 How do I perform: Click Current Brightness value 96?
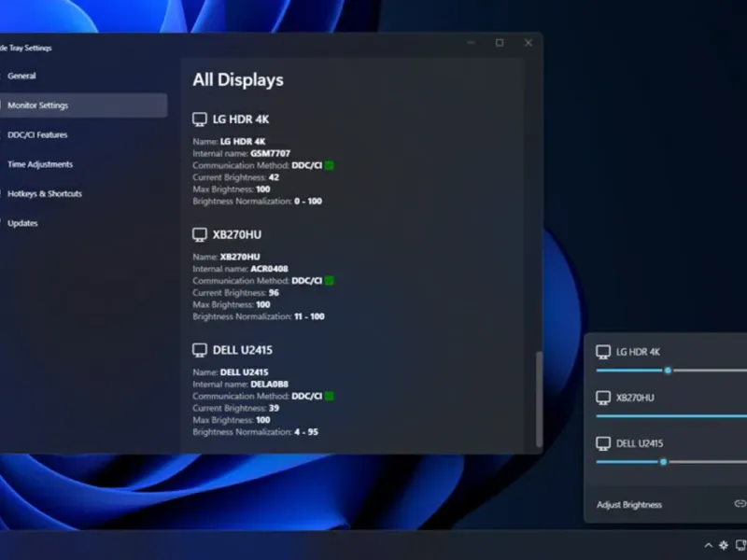point(274,292)
